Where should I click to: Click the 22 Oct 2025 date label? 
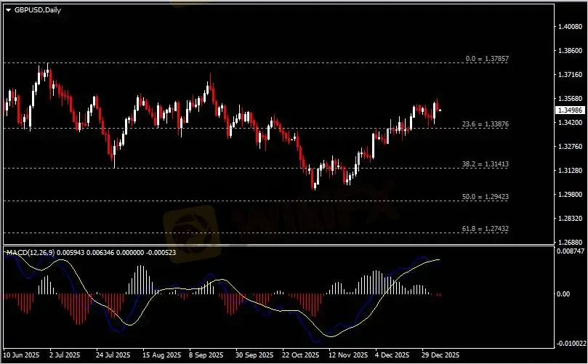click(x=302, y=356)
